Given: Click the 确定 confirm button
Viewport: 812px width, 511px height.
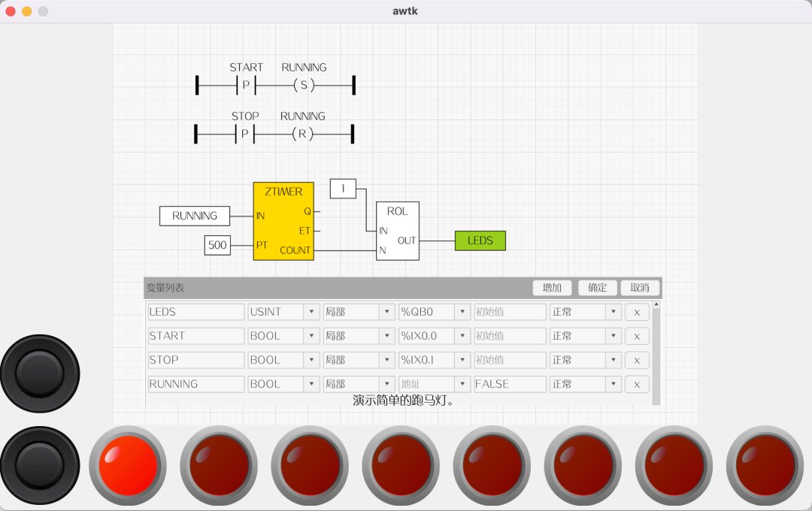Looking at the screenshot, I should pos(597,288).
